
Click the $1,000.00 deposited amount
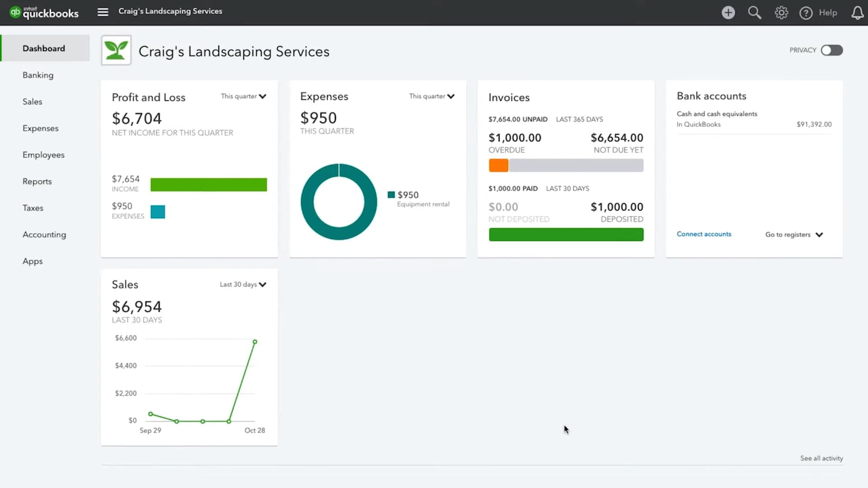617,207
